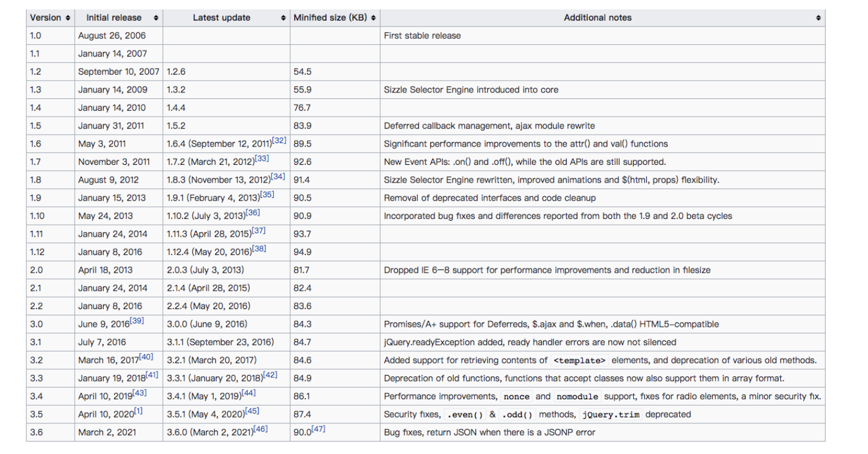Open citation [46] next to 3.6.0
868x454 pixels.
pyautogui.click(x=260, y=430)
